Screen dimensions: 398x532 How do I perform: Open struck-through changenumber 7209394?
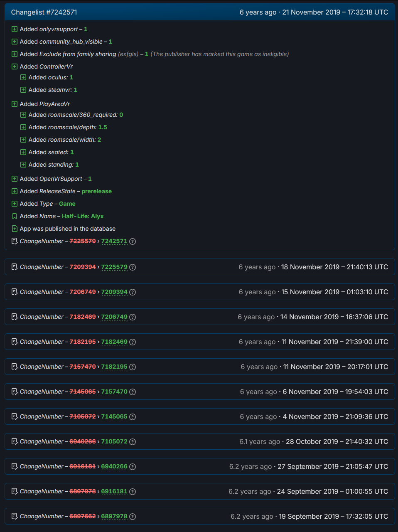click(83, 267)
